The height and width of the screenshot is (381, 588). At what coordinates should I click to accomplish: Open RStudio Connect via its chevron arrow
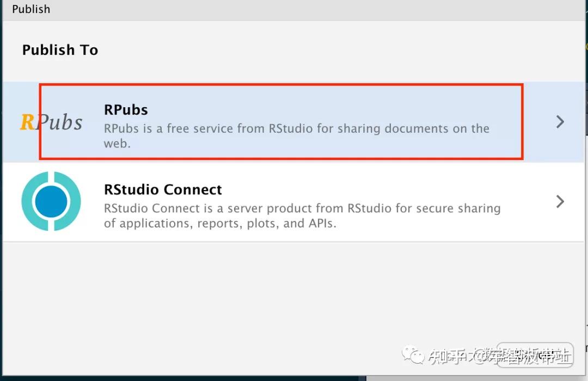560,201
